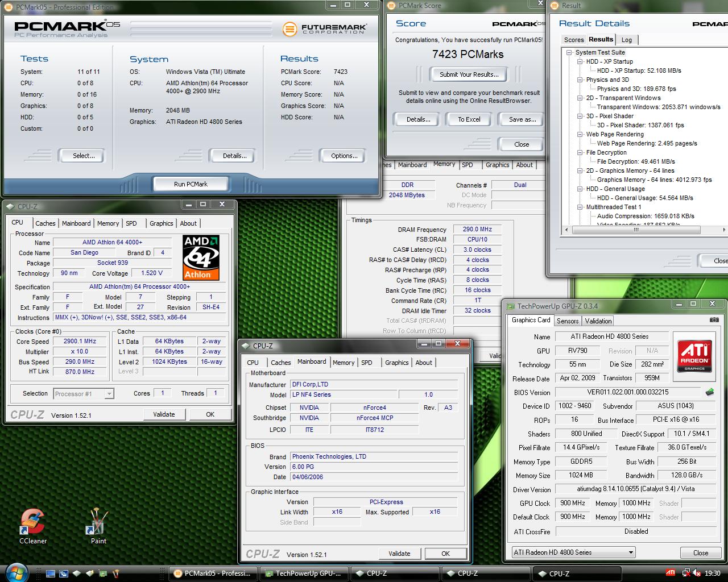Viewport: 728px width, 582px height.
Task: Click the Run PCMark button
Action: point(191,184)
